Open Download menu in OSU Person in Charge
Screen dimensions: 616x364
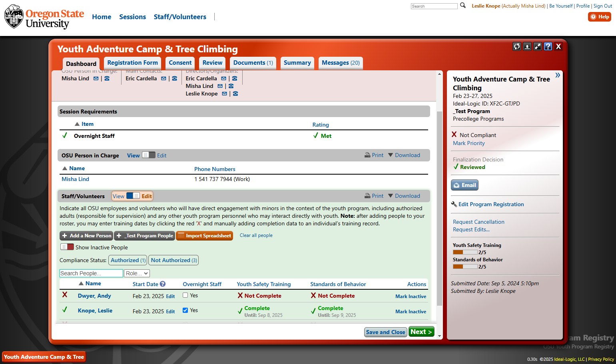coord(404,155)
